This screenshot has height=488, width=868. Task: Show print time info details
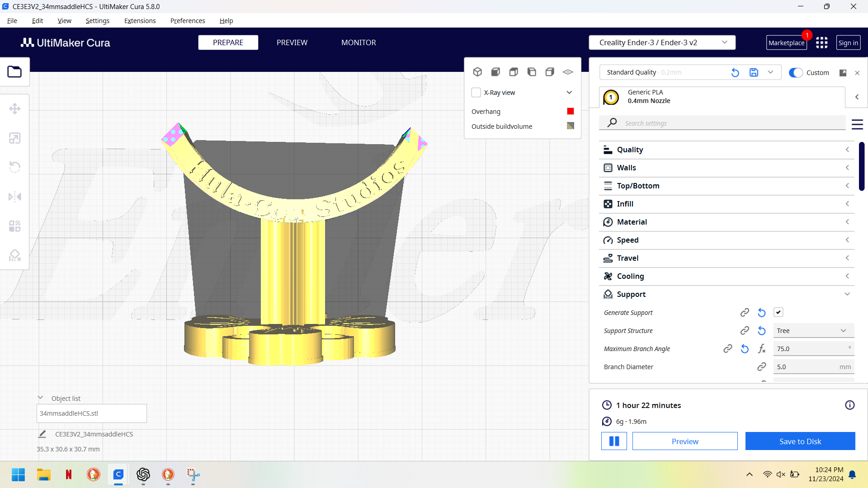[850, 405]
